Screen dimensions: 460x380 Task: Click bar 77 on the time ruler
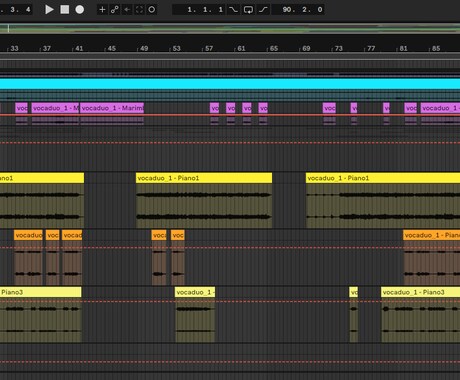tap(371, 49)
